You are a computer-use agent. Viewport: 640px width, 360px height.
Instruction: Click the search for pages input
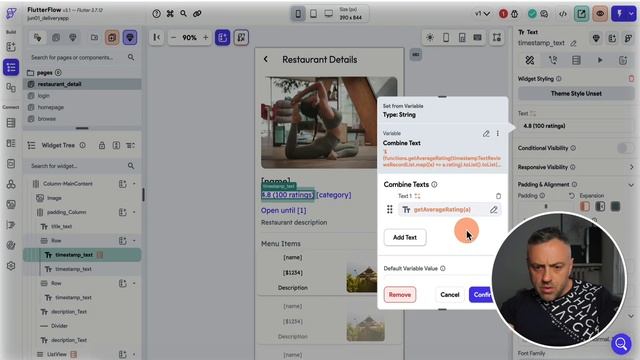point(82,58)
